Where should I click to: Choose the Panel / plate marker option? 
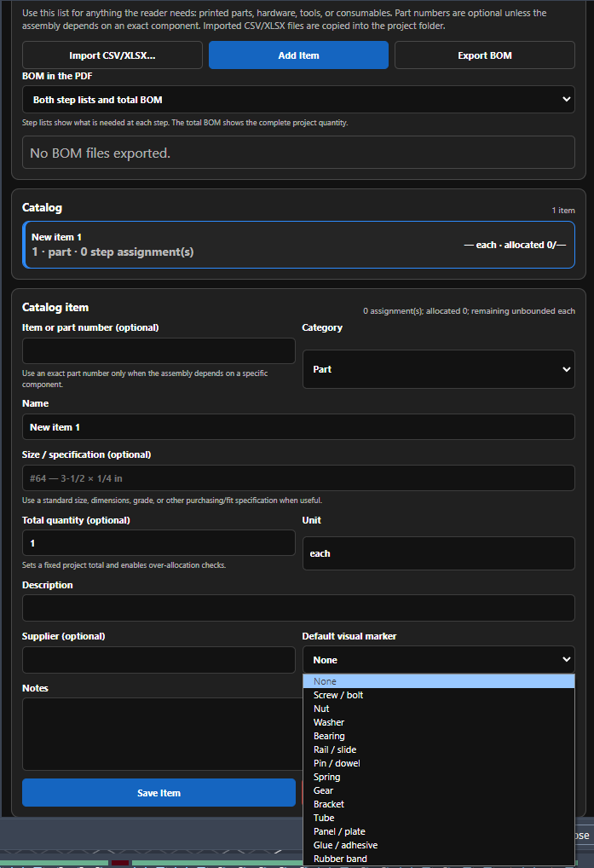coord(439,831)
